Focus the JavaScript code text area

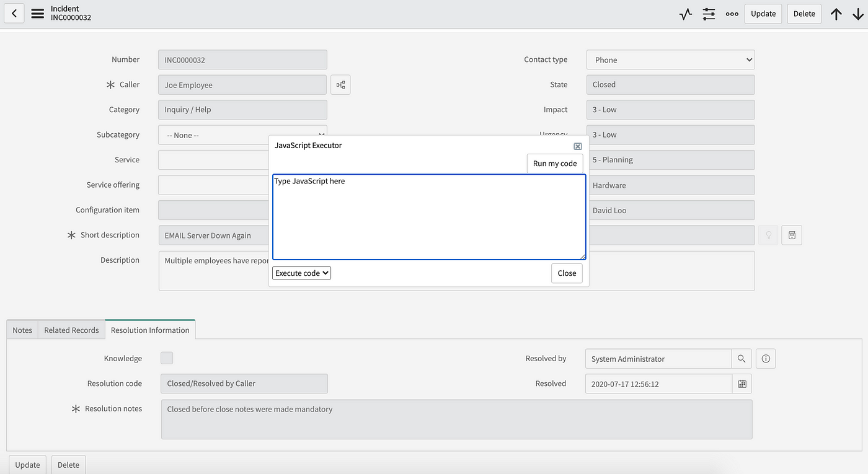click(x=429, y=217)
